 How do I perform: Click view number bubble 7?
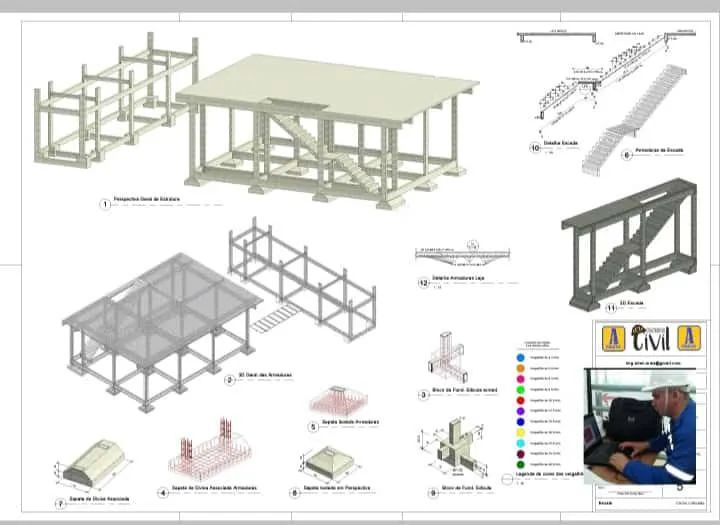(x=60, y=504)
